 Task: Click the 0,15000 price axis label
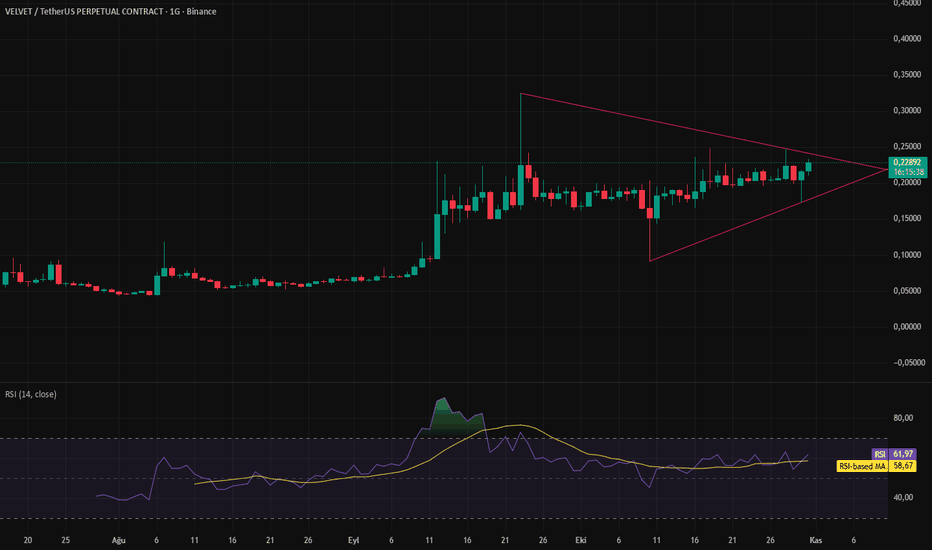(907, 219)
